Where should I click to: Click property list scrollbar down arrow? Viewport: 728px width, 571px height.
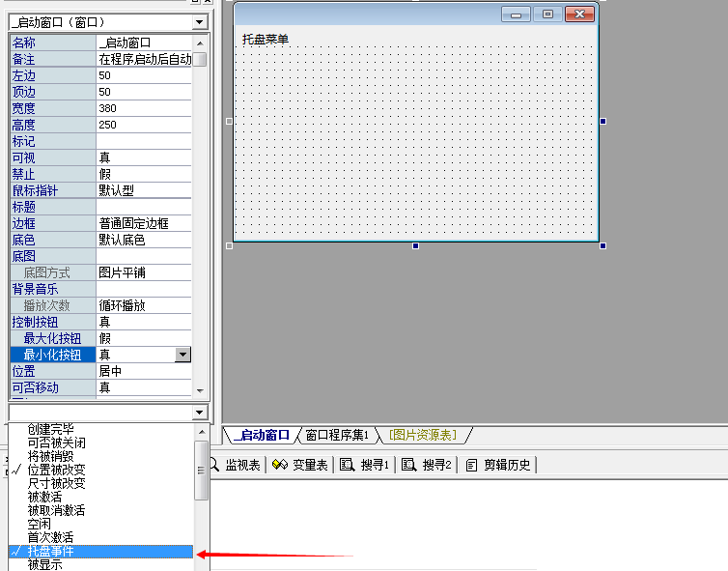pos(200,390)
